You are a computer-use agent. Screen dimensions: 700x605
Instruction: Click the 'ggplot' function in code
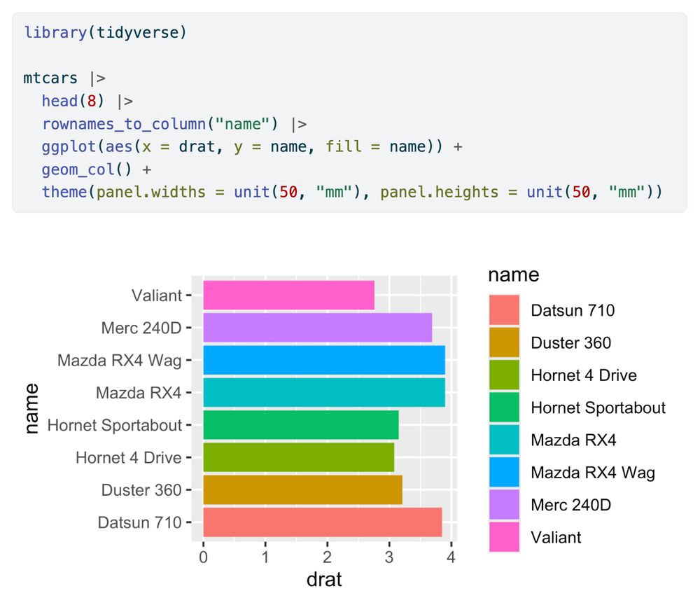[69, 147]
